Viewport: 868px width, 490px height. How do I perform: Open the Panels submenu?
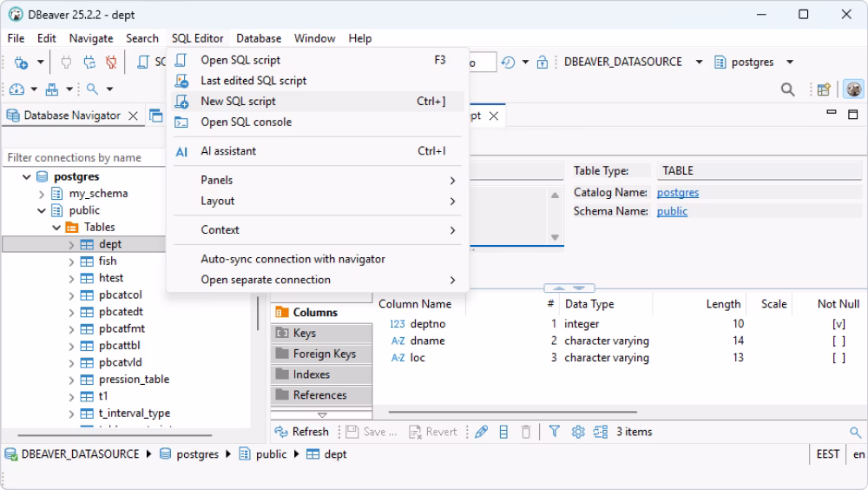(317, 180)
